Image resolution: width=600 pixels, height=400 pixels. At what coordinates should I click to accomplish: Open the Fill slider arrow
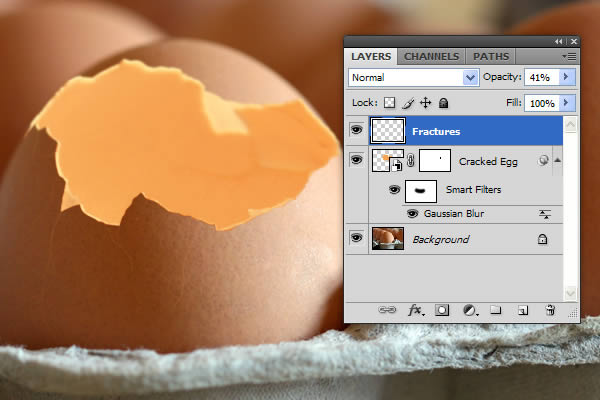567,103
